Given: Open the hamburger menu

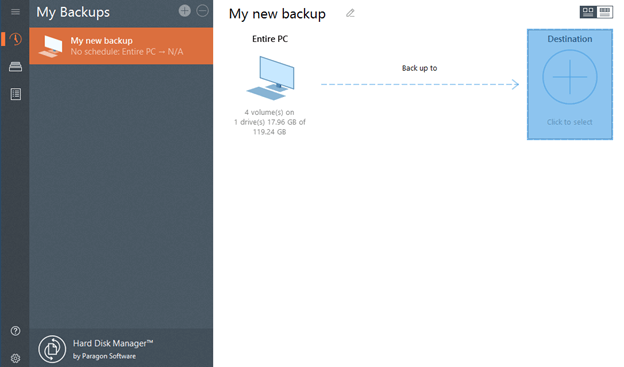Looking at the screenshot, I should [x=15, y=12].
